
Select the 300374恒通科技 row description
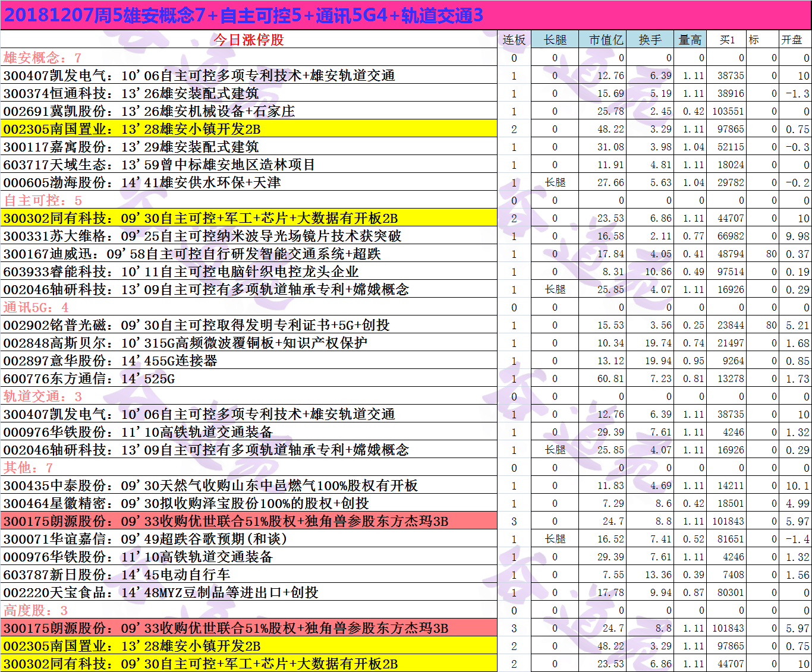point(131,93)
